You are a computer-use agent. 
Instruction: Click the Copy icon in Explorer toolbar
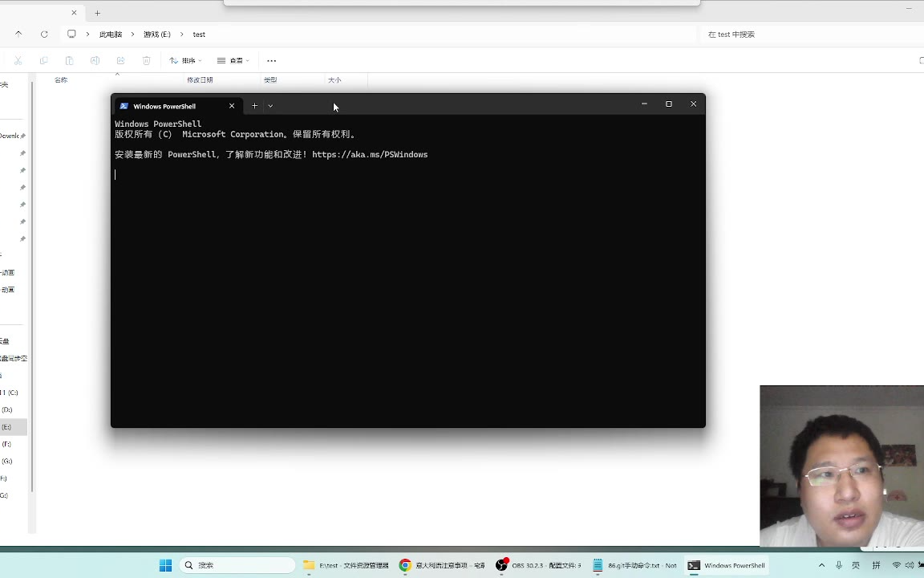click(43, 61)
